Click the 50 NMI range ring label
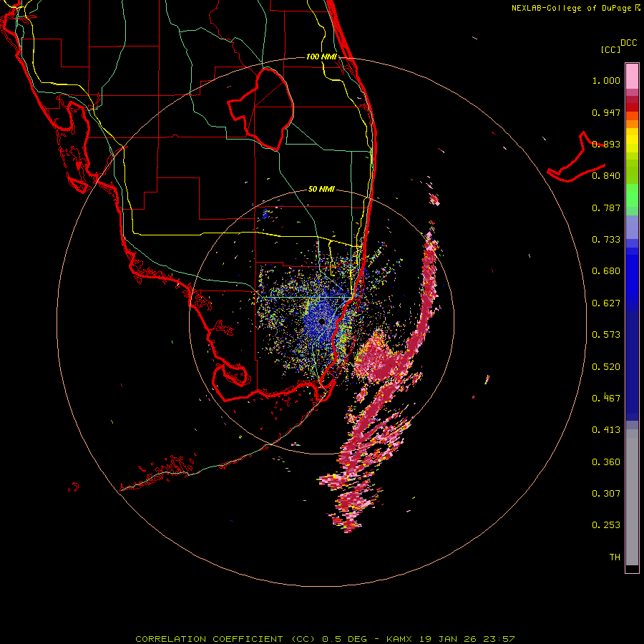Screen dimensions: 644x644 tap(321, 190)
